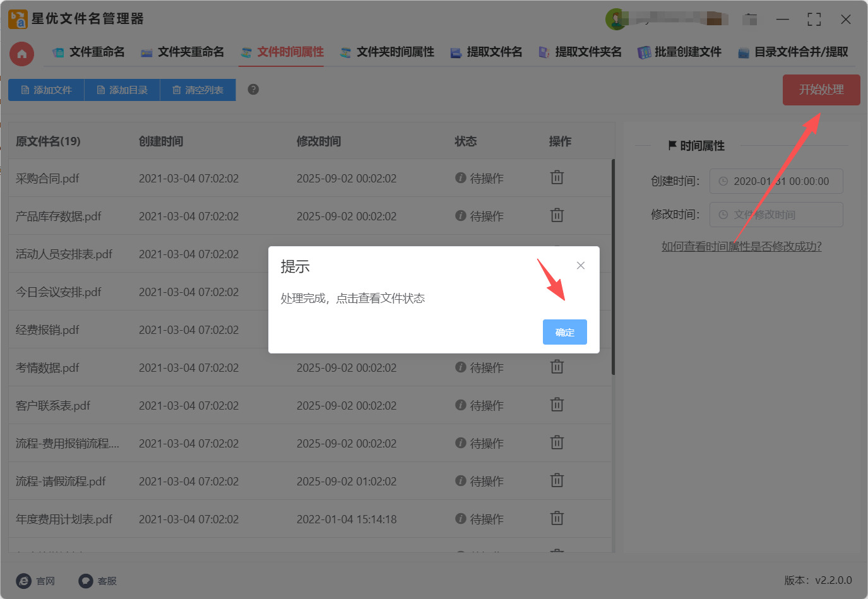The image size is (868, 599).
Task: Delete 考情数据.pdf row trash icon
Action: tap(556, 367)
